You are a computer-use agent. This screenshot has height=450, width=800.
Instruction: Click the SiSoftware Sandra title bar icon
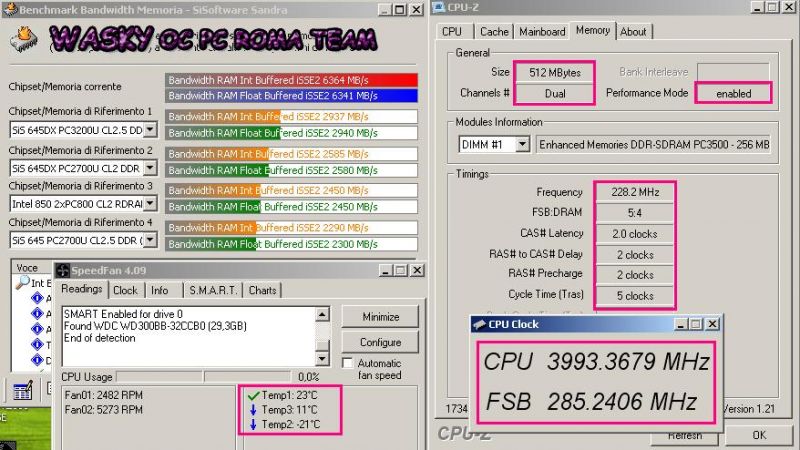(10, 9)
